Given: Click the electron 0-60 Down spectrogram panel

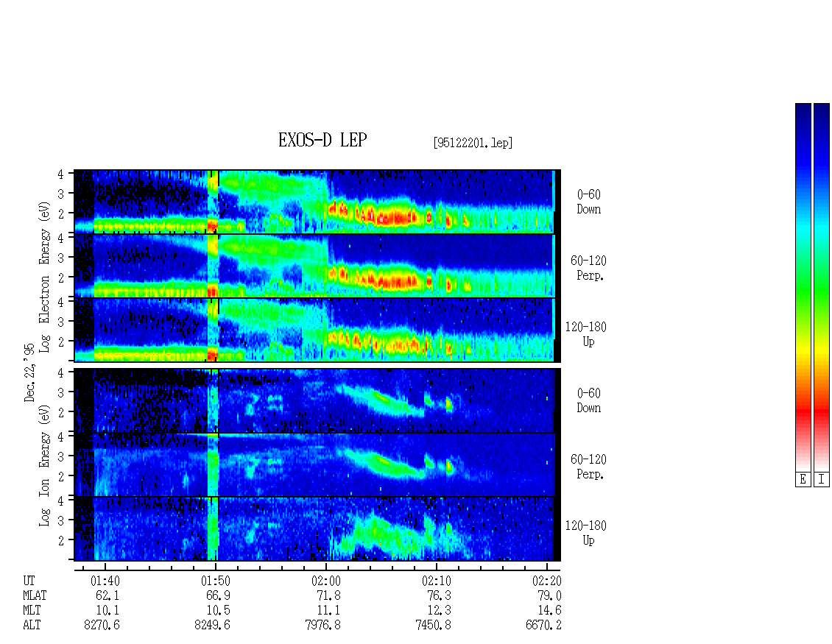Looking at the screenshot, I should point(317,202).
